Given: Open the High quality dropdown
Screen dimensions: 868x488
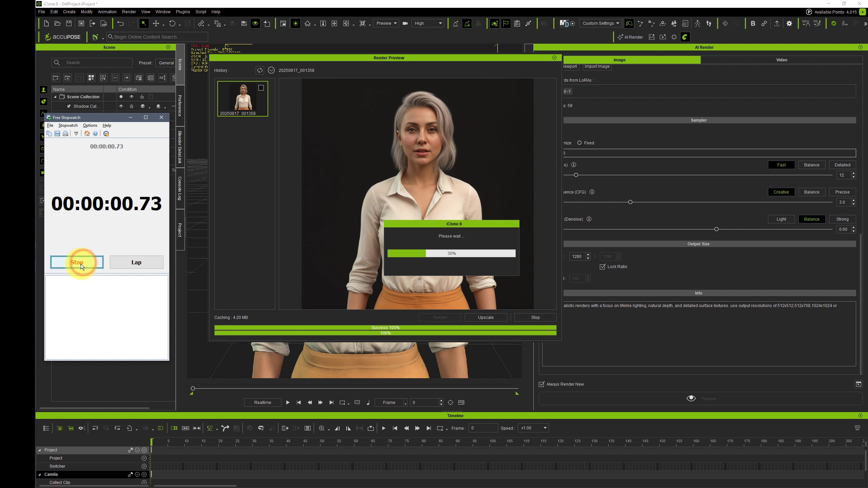Looking at the screenshot, I should (428, 23).
